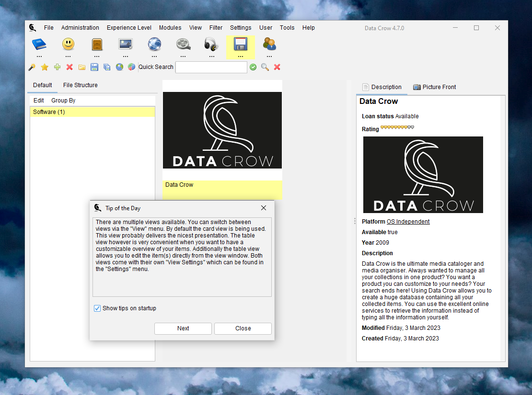The height and width of the screenshot is (395, 532).
Task: Switch to the Picture Front tab
Action: (434, 87)
